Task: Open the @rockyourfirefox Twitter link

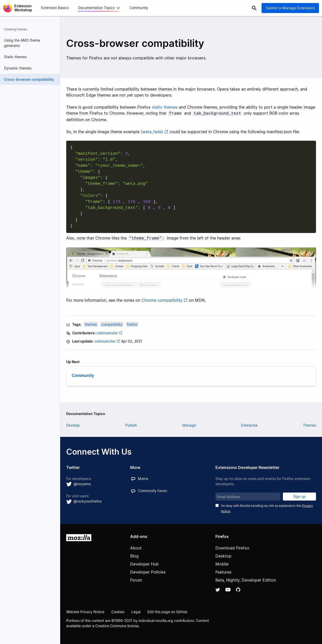Action: pos(88,501)
